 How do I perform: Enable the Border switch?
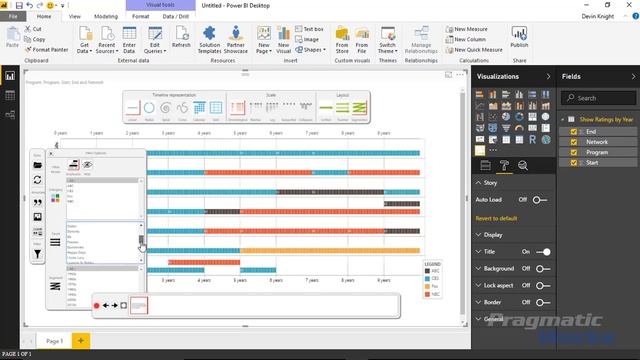[543, 302]
